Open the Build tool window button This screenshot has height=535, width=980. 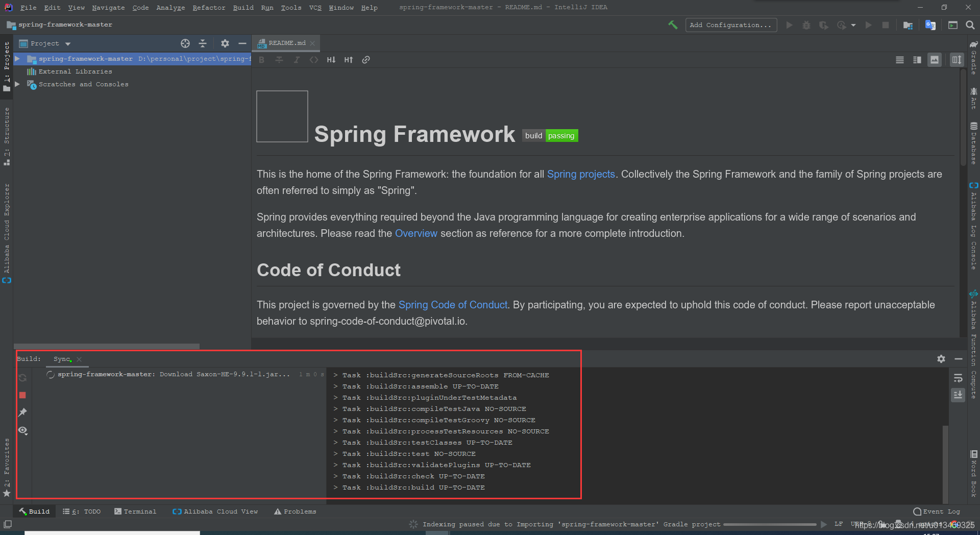(x=34, y=512)
